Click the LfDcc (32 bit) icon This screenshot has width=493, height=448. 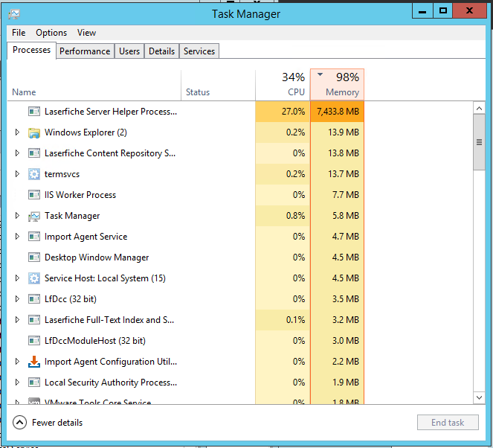[x=34, y=299]
